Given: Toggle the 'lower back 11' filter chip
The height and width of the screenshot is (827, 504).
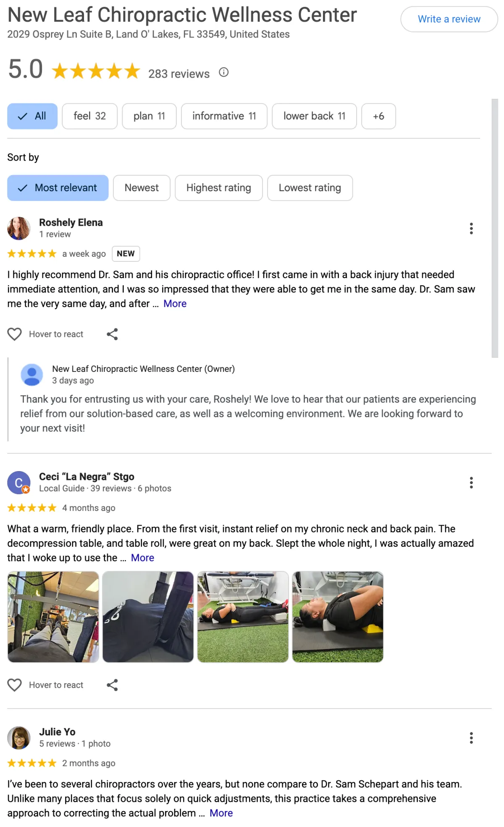Looking at the screenshot, I should [314, 116].
